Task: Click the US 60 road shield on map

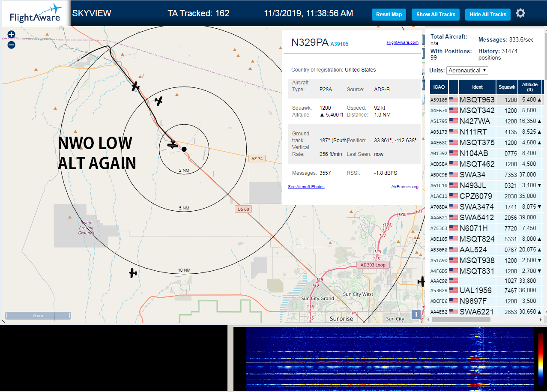Action: (243, 209)
